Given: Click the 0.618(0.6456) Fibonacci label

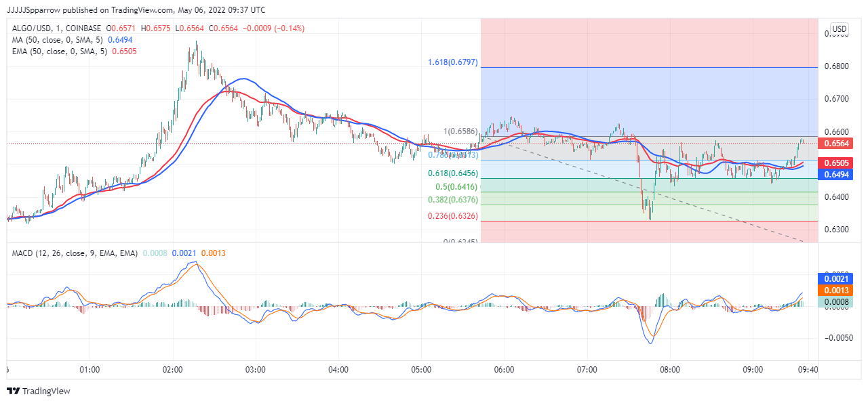Looking at the screenshot, I should click(x=453, y=173).
